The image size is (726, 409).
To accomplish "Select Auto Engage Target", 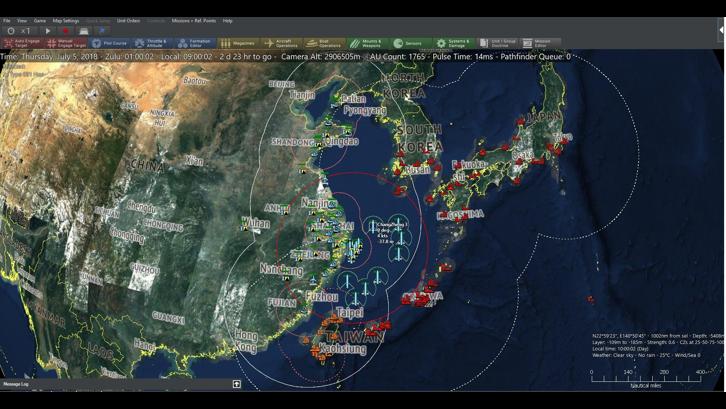I will (22, 44).
